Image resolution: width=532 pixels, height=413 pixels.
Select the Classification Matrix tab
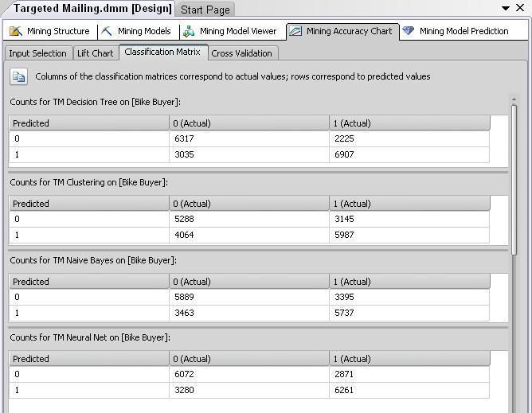pos(162,52)
